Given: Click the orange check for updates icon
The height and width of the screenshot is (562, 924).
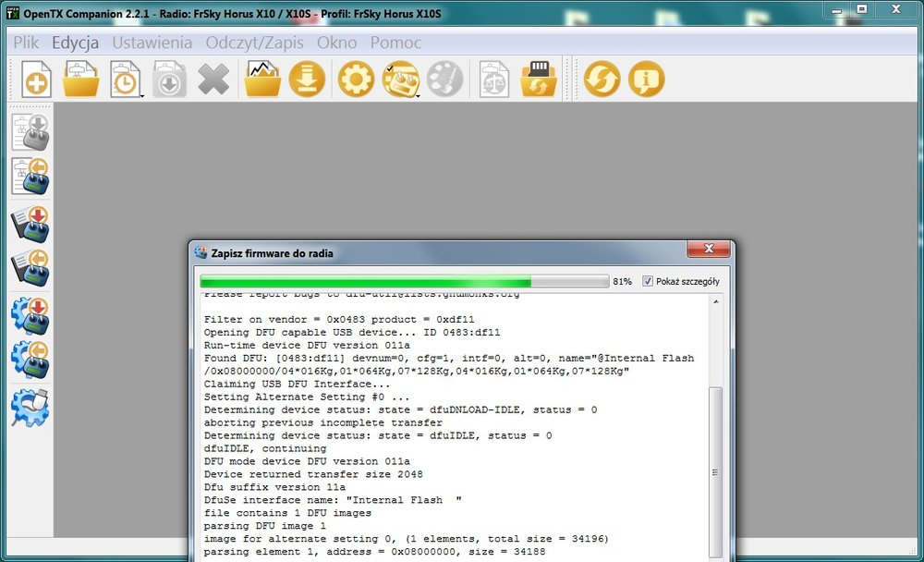Looking at the screenshot, I should 602,79.
